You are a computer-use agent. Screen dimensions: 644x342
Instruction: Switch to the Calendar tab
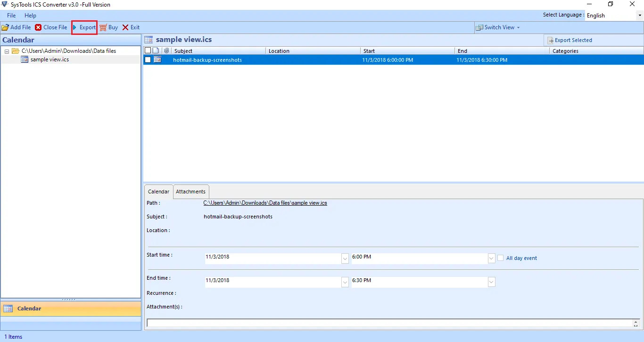tap(158, 192)
